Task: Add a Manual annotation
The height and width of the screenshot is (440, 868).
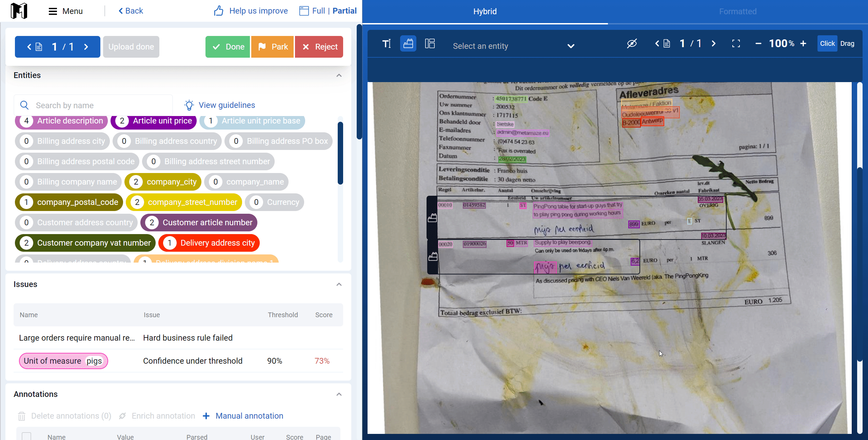Action: coord(243,416)
